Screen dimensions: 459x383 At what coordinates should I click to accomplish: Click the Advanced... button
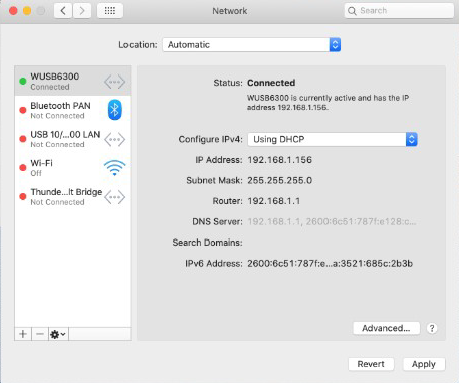tap(386, 328)
